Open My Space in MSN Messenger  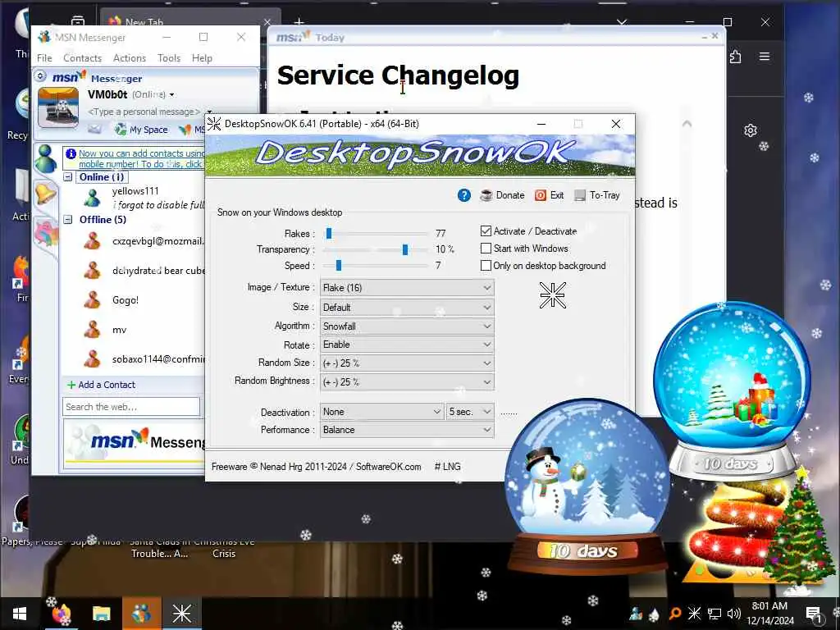(x=141, y=130)
